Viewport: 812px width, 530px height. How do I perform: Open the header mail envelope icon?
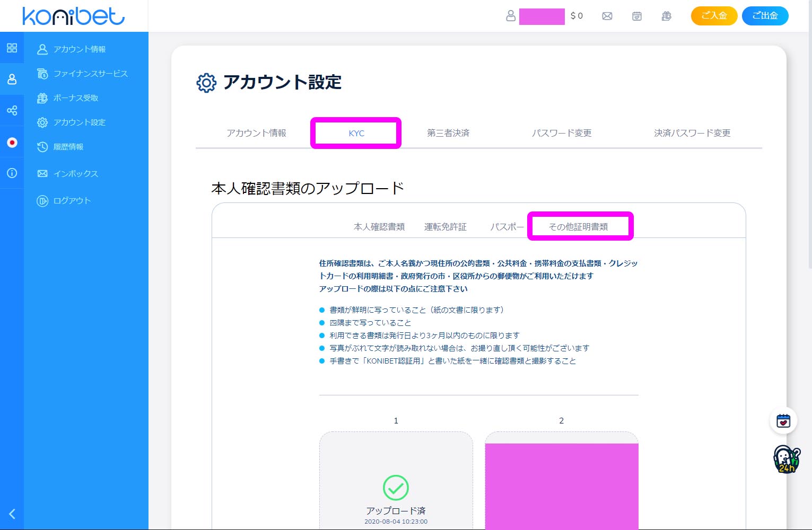607,16
